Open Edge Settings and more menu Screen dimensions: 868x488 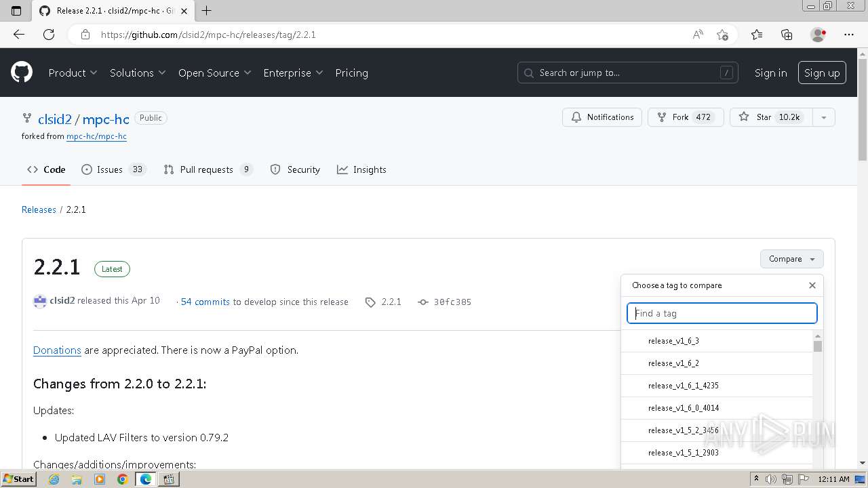[849, 35]
